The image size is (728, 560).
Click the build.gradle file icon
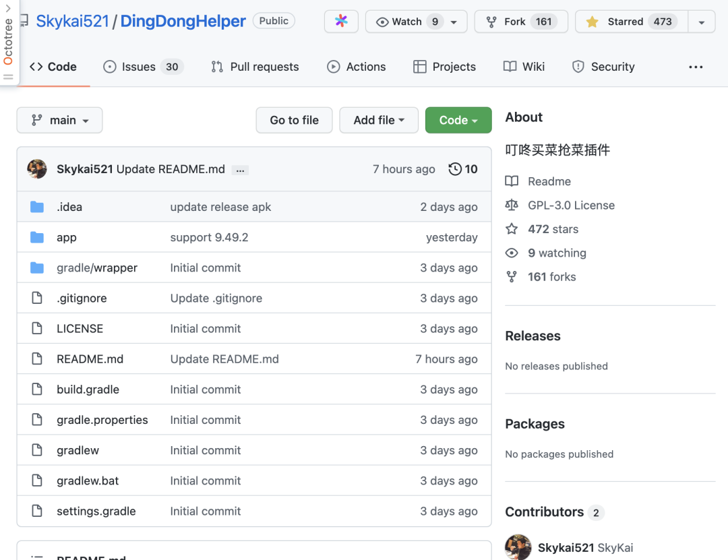coord(37,389)
